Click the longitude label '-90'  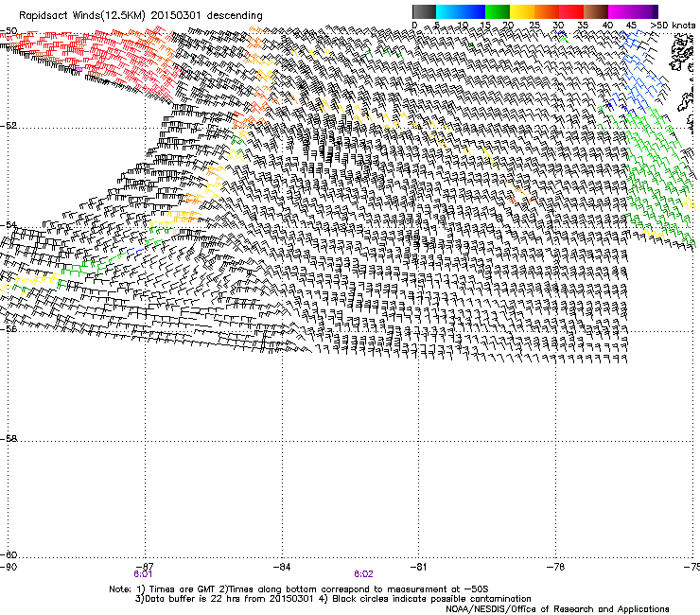(x=9, y=567)
